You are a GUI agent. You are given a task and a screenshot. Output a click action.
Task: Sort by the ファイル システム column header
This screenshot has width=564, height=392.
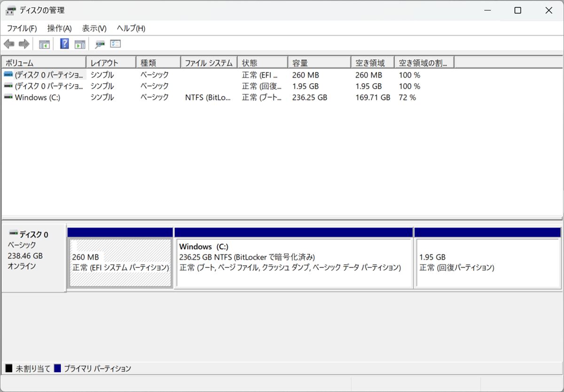click(209, 63)
